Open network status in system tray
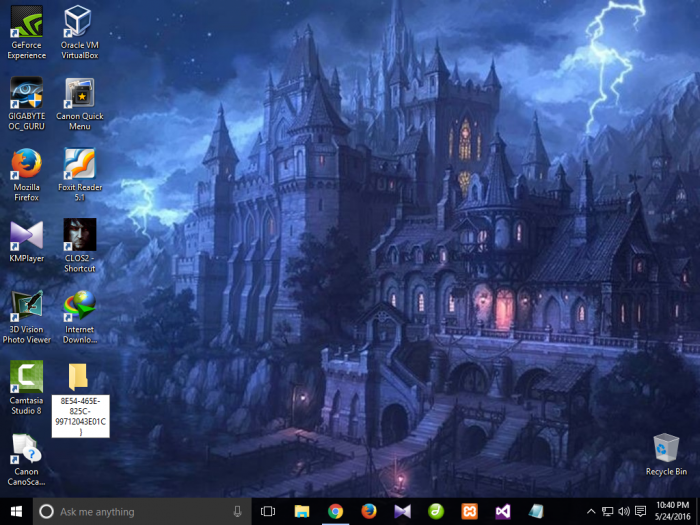The height and width of the screenshot is (525, 700). tap(608, 512)
